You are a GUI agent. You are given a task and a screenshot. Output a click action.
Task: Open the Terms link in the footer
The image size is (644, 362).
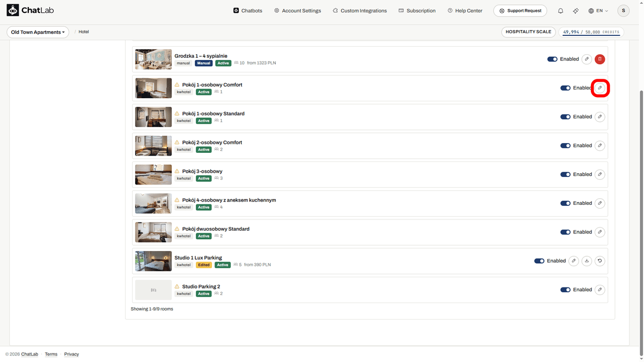51,354
